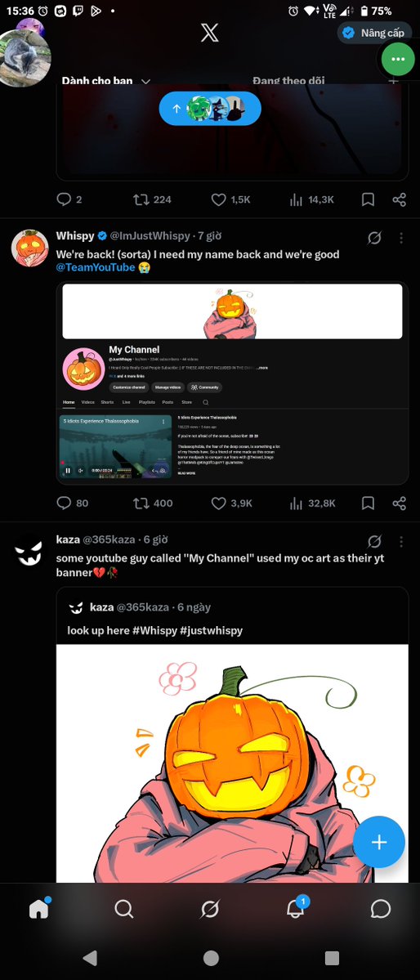Open the @TeamYouTube mention link
The image size is (420, 980).
(96, 267)
